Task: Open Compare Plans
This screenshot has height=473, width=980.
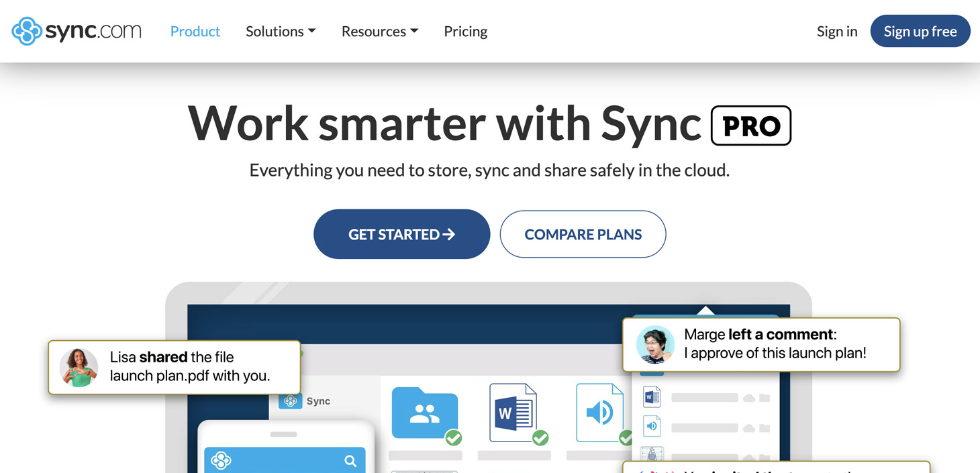Action: click(583, 234)
